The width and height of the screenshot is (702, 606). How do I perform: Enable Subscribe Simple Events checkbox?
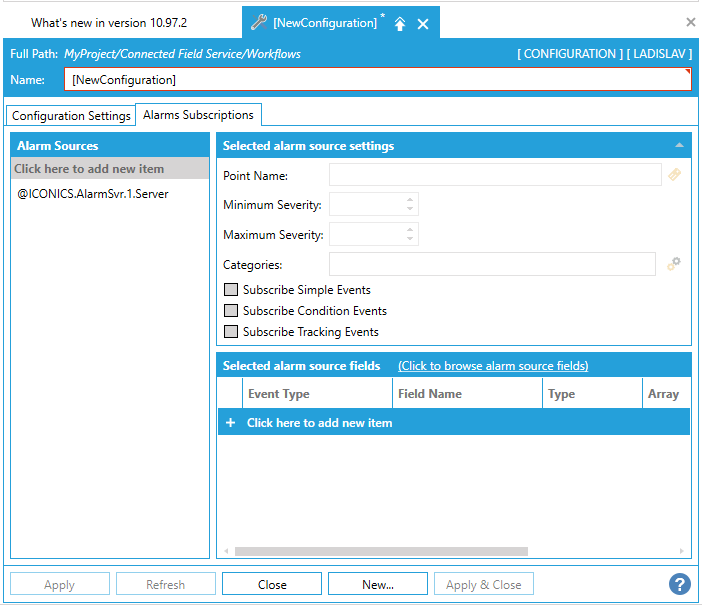231,290
